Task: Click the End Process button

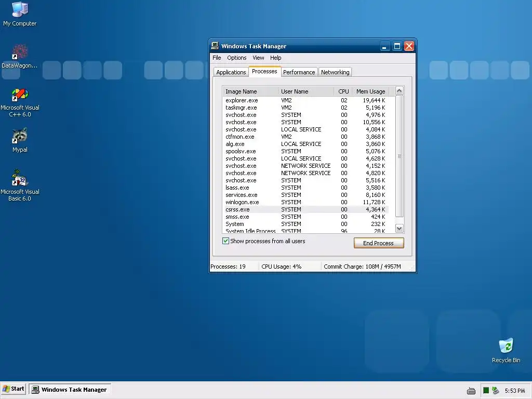Action: (379, 243)
